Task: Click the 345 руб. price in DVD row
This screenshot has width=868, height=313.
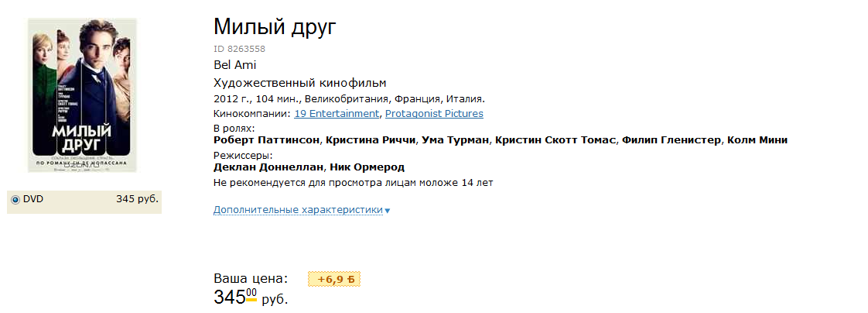Action: 137,199
